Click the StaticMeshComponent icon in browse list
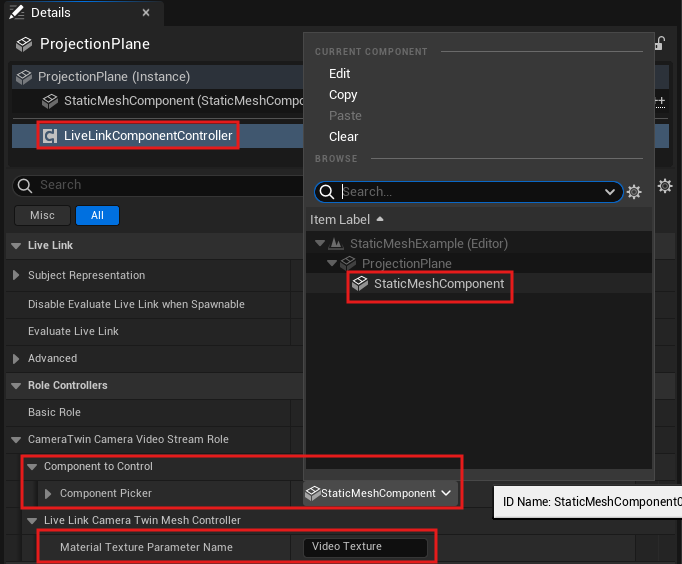This screenshot has height=564, width=682. [360, 284]
